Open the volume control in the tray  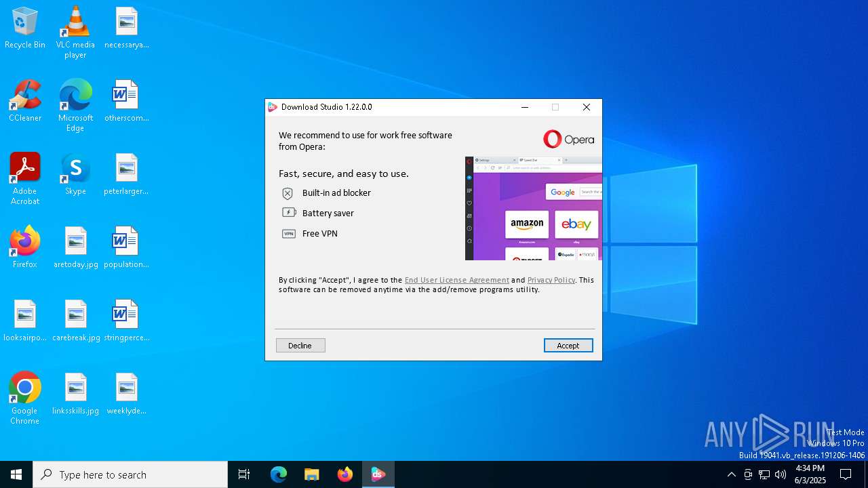tap(781, 474)
